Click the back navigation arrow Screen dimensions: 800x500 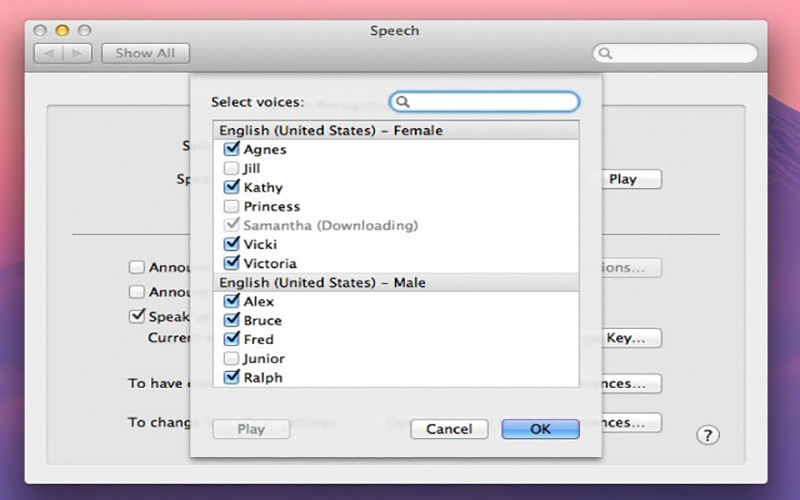coord(49,54)
